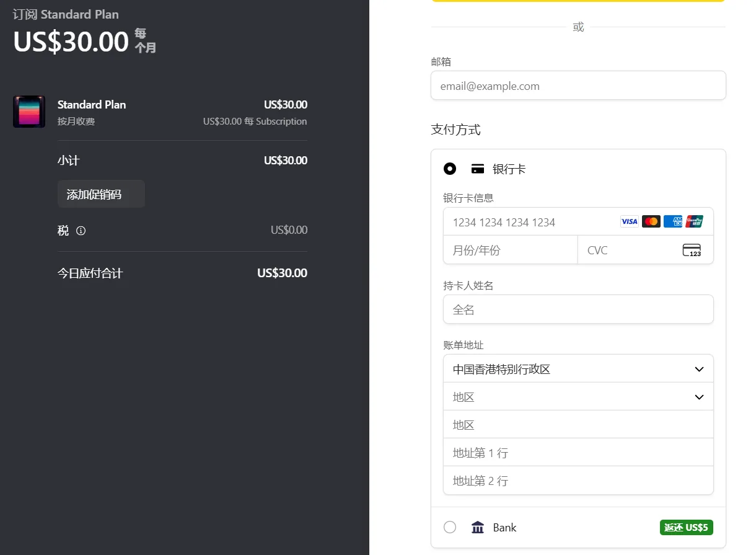Click the Visa card brand icon
Viewport: 756px width, 555px height.
click(x=629, y=221)
